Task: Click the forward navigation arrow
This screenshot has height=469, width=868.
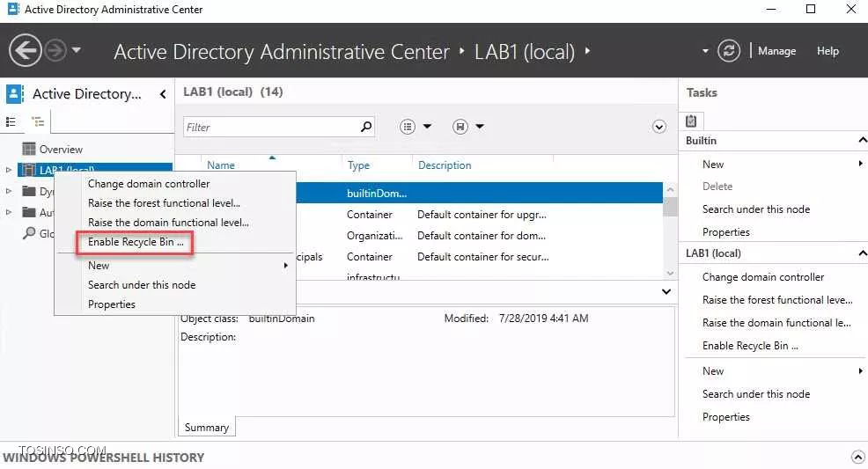Action: pos(55,51)
